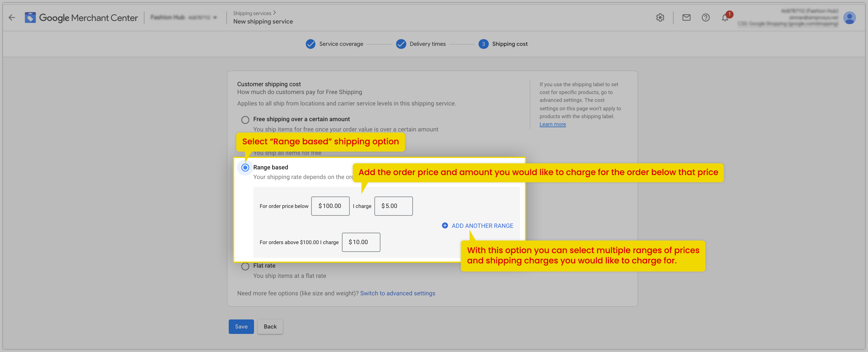Open the help question mark icon
This screenshot has width=868, height=352.
(705, 17)
